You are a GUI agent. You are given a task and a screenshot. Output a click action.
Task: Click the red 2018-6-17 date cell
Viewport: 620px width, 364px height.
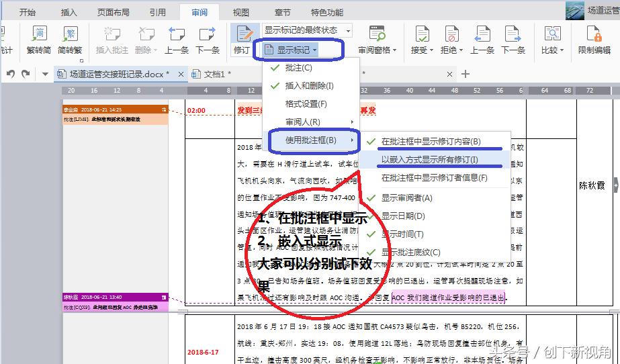click(x=203, y=352)
